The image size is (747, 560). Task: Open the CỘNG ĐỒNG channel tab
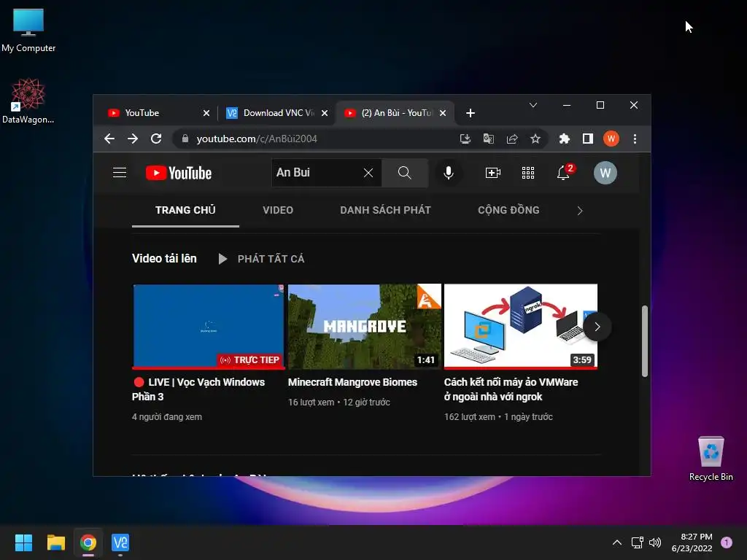pos(508,210)
